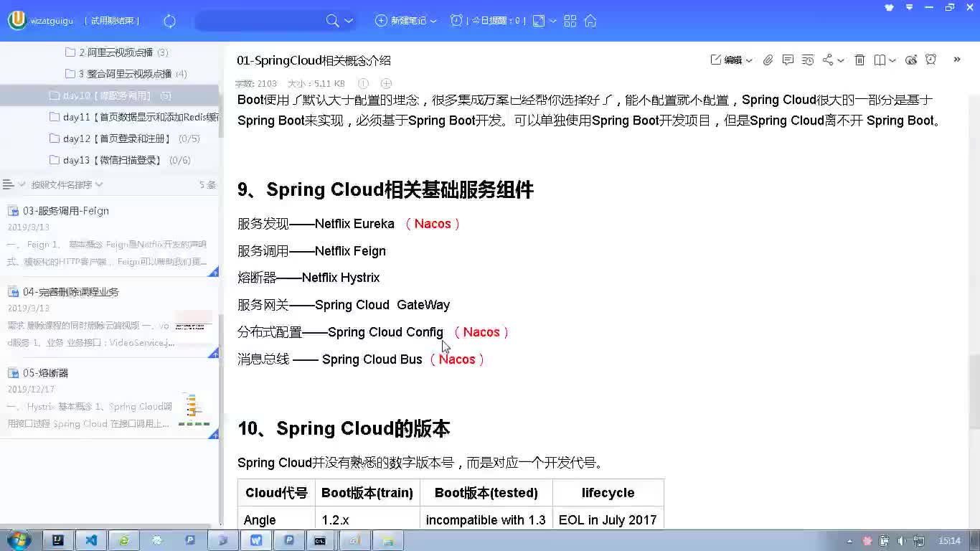980x551 pixels.
Task: Click table cell EOL in July 2017
Action: tap(608, 520)
